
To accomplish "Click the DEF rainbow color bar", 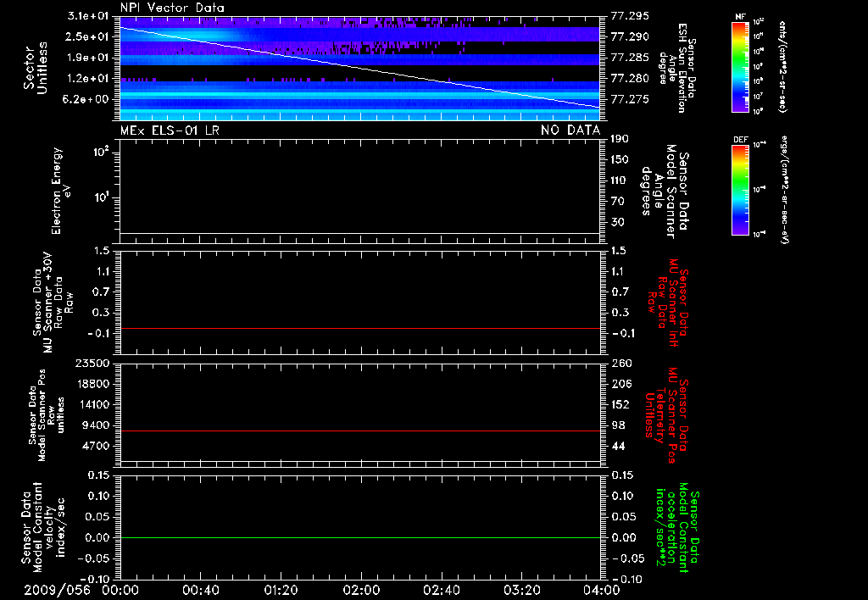I will (740, 190).
